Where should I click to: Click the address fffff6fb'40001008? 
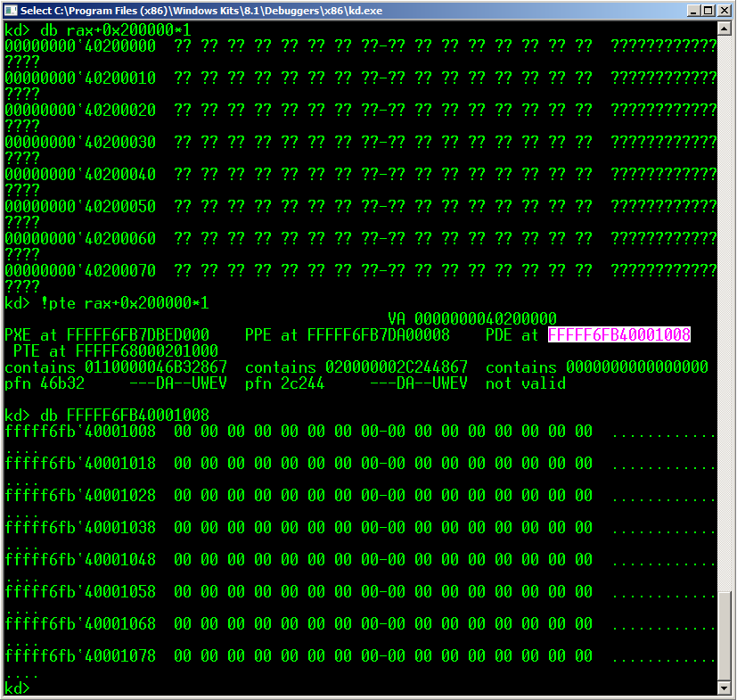tap(80, 432)
